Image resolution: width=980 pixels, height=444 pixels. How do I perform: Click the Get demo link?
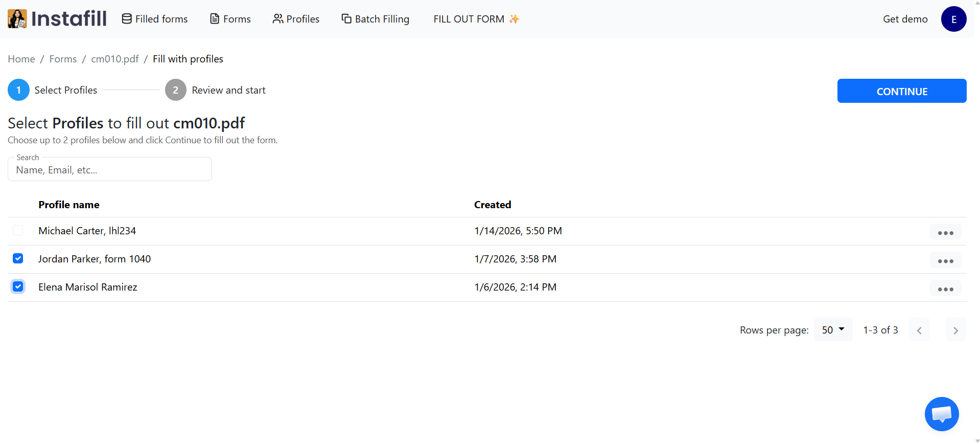(x=905, y=19)
